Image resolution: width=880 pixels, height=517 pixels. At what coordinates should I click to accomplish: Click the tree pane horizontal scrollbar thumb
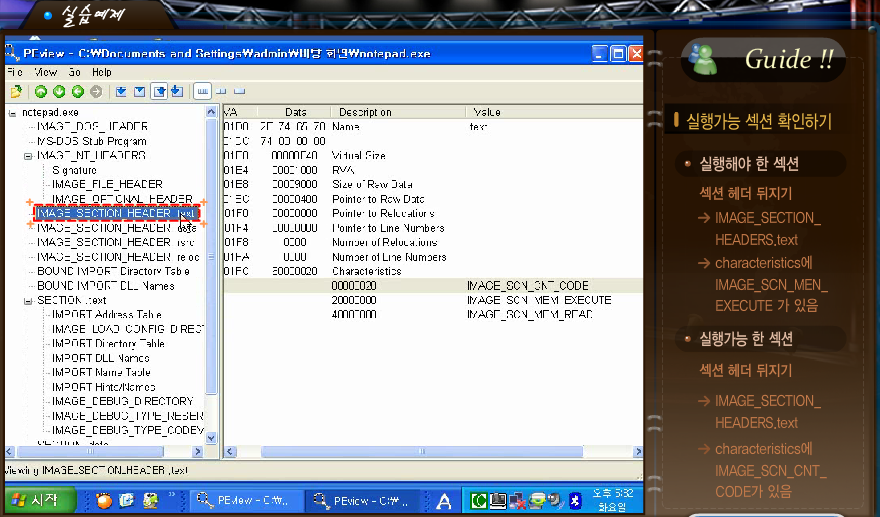click(90, 451)
